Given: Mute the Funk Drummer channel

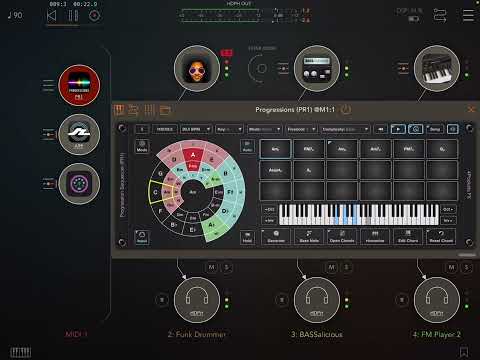Looking at the screenshot, I should pos(211,267).
